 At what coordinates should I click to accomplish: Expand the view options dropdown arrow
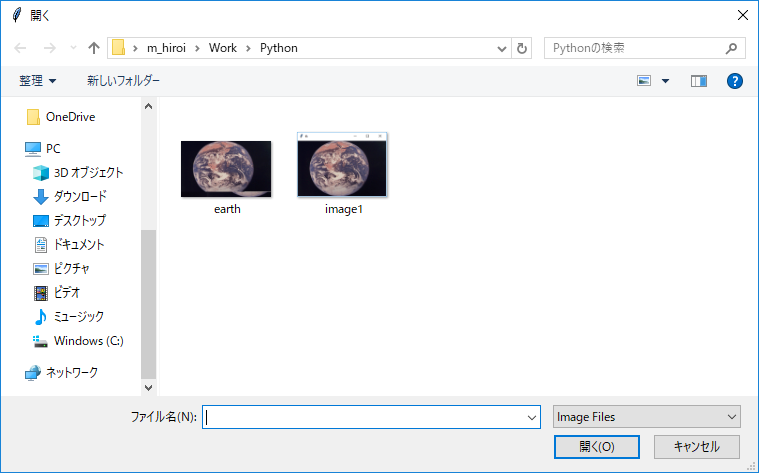pos(666,80)
